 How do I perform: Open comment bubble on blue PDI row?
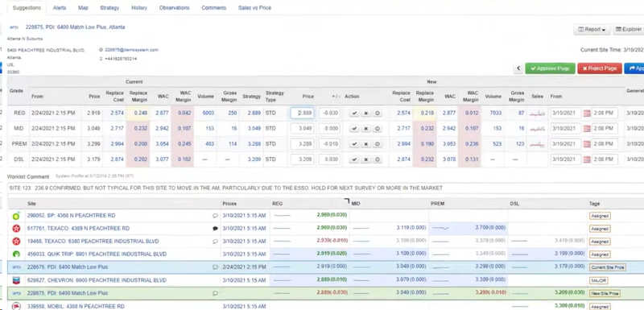point(215,267)
